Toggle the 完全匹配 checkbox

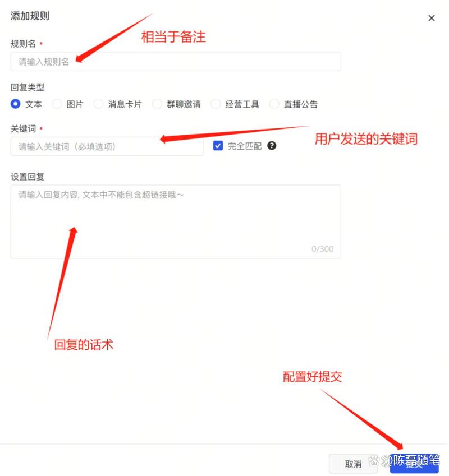[218, 146]
